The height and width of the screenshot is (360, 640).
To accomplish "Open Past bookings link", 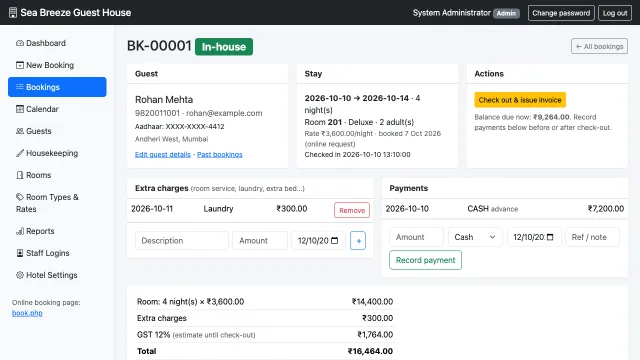I will point(220,154).
